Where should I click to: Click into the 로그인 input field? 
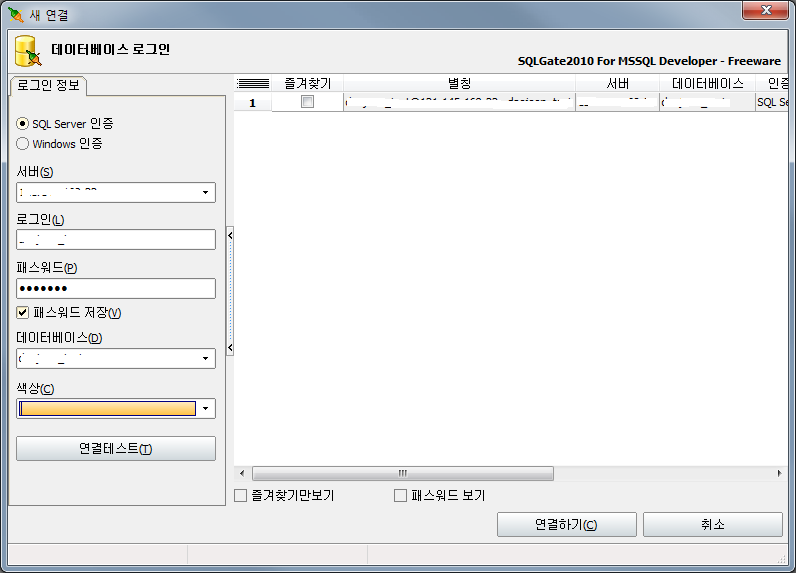click(116, 240)
